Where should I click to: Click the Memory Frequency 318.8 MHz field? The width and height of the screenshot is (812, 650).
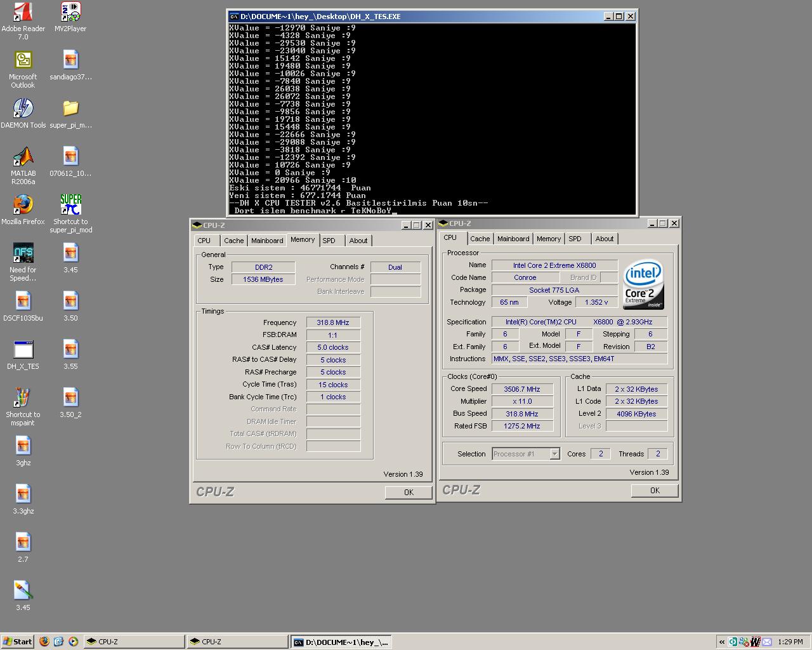pyautogui.click(x=333, y=322)
